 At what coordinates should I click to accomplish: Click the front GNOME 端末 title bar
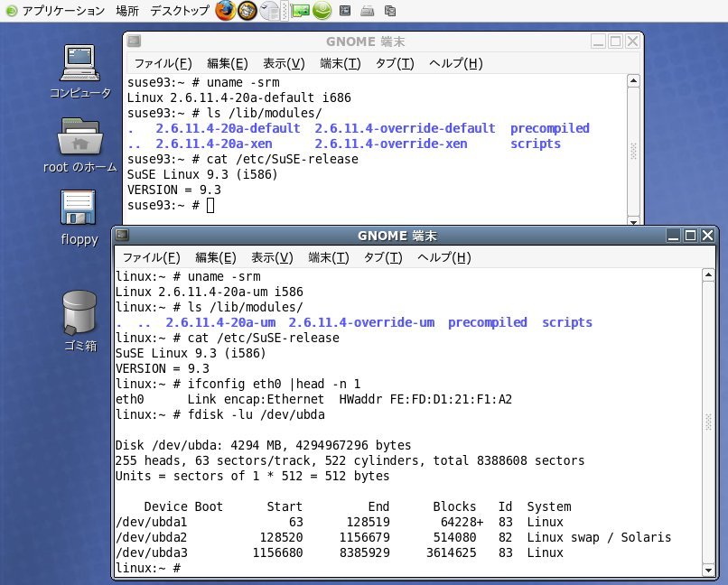click(x=397, y=236)
